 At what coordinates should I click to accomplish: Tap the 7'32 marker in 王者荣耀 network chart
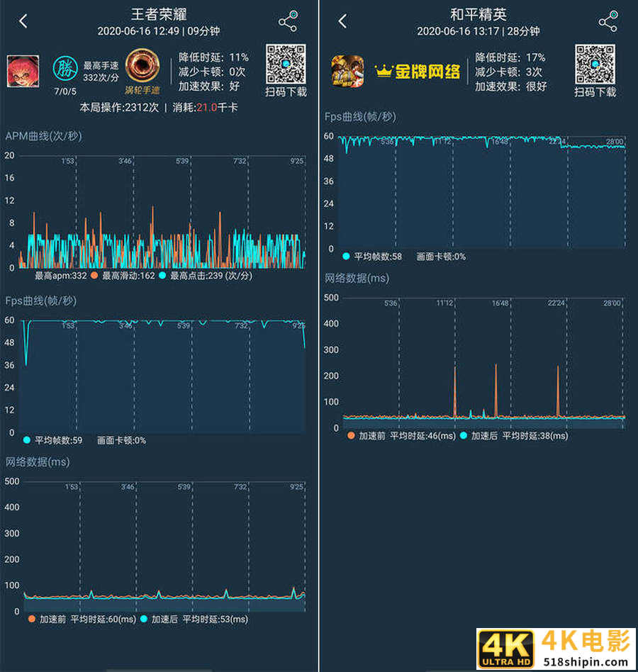(x=240, y=486)
